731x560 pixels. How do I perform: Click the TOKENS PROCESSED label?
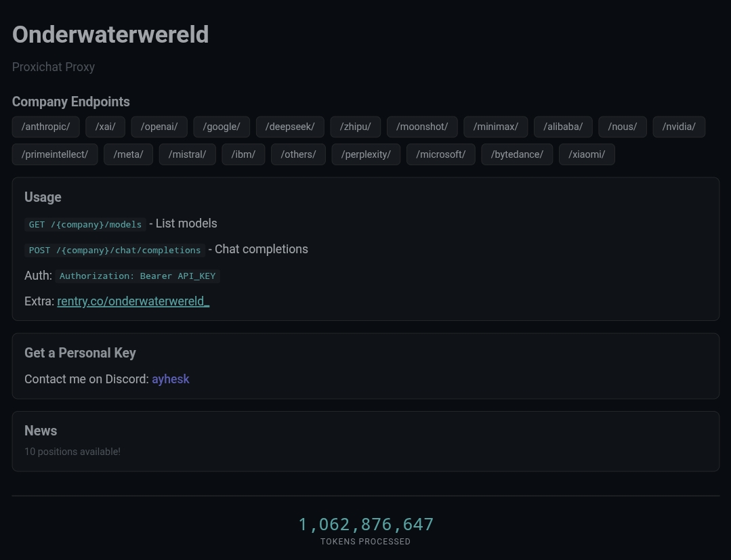366,541
